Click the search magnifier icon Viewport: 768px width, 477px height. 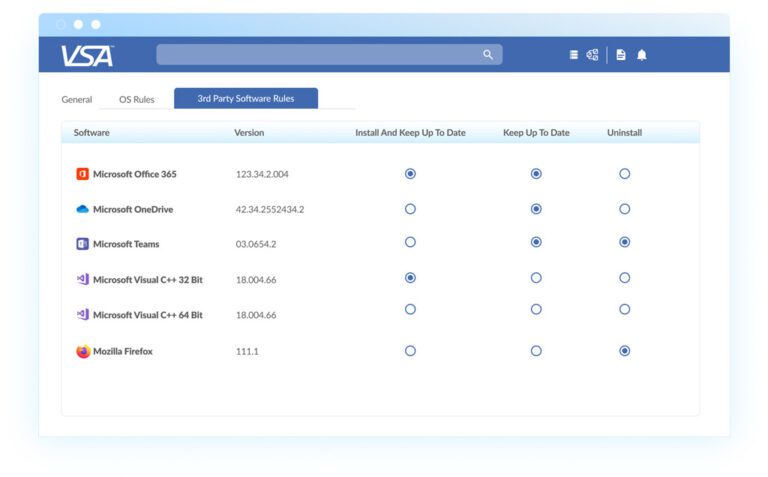coord(488,55)
